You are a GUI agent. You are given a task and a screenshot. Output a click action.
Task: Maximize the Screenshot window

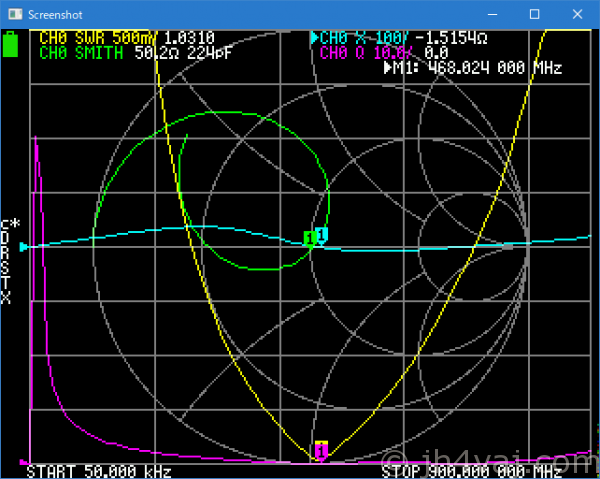pos(534,15)
